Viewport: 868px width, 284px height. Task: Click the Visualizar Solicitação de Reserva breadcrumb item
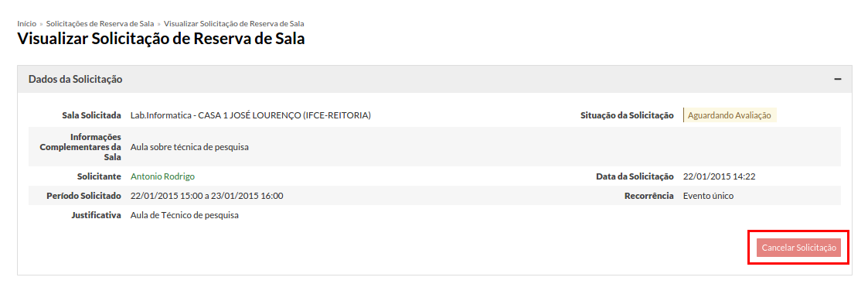click(234, 24)
